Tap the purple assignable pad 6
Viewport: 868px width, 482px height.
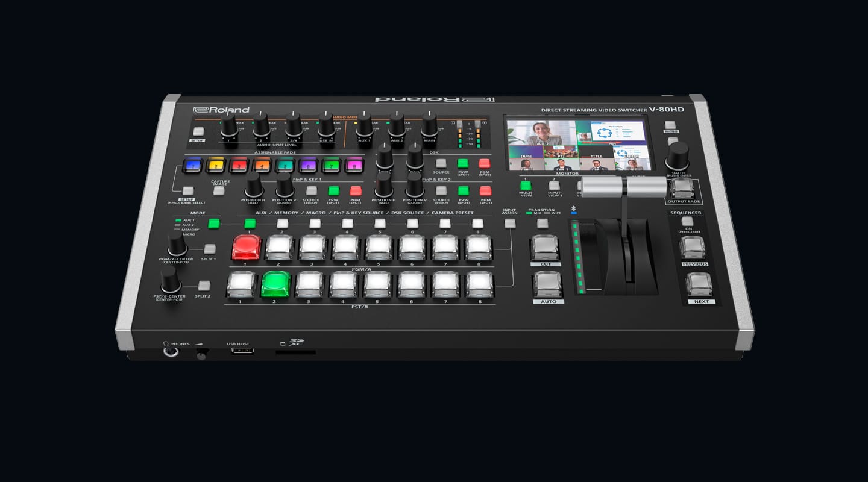pyautogui.click(x=308, y=165)
